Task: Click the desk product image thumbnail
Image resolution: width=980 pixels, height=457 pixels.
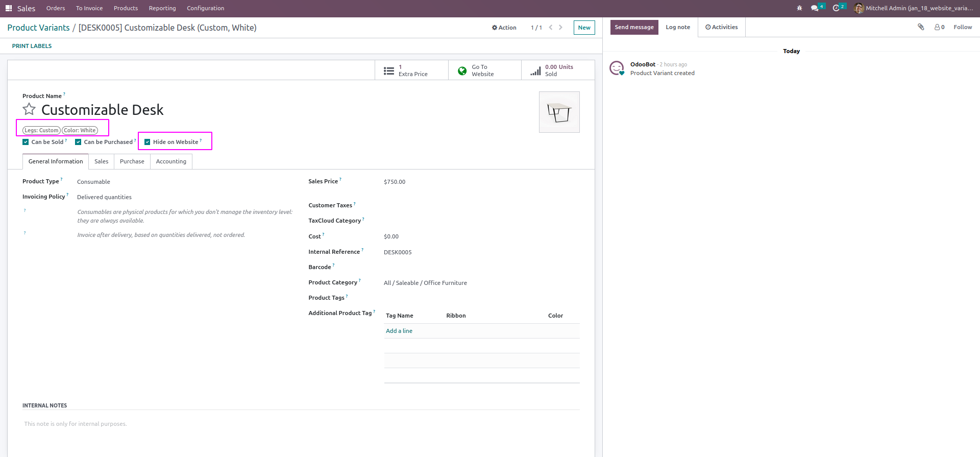Action: coord(559,112)
